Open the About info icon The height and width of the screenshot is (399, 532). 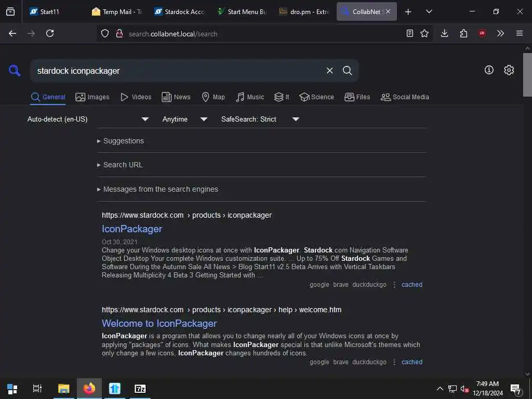489,70
